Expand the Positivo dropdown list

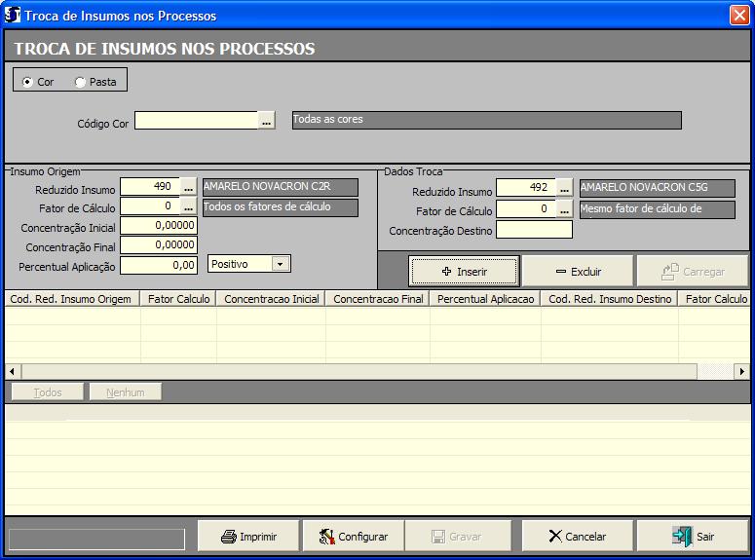pos(281,264)
